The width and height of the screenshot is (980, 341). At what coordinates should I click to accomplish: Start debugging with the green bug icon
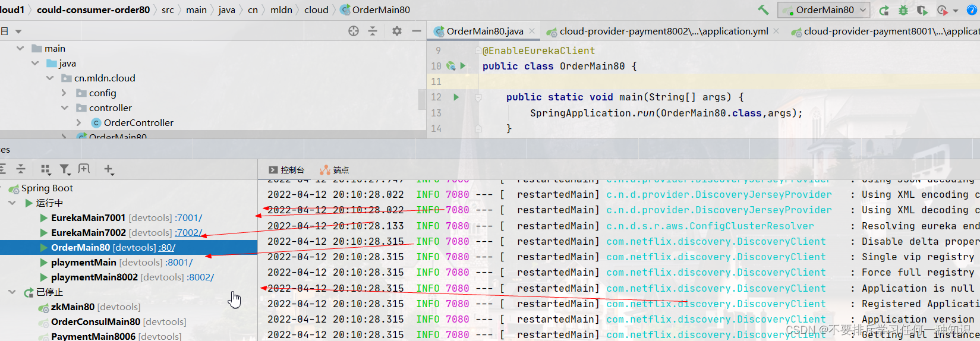pyautogui.click(x=903, y=10)
